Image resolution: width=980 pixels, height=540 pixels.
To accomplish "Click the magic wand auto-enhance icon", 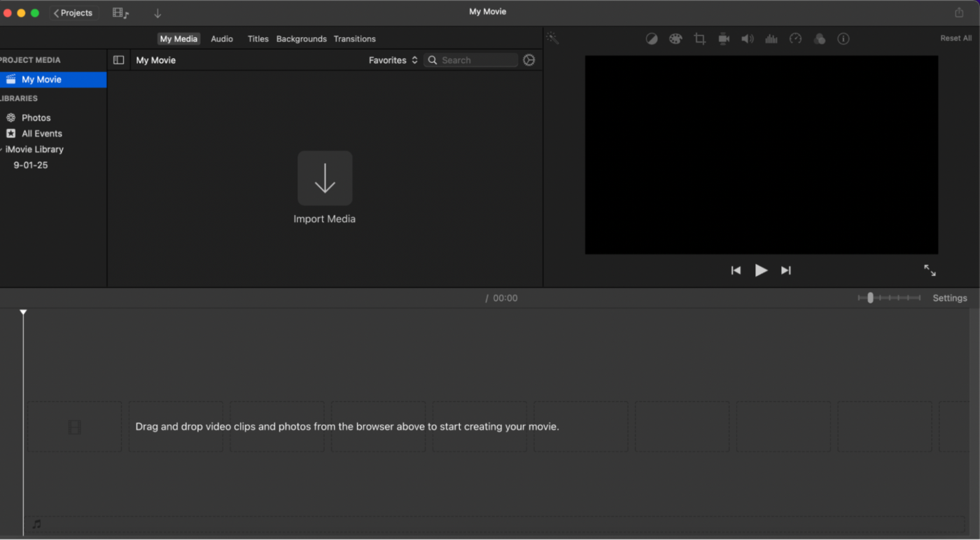I will 552,39.
